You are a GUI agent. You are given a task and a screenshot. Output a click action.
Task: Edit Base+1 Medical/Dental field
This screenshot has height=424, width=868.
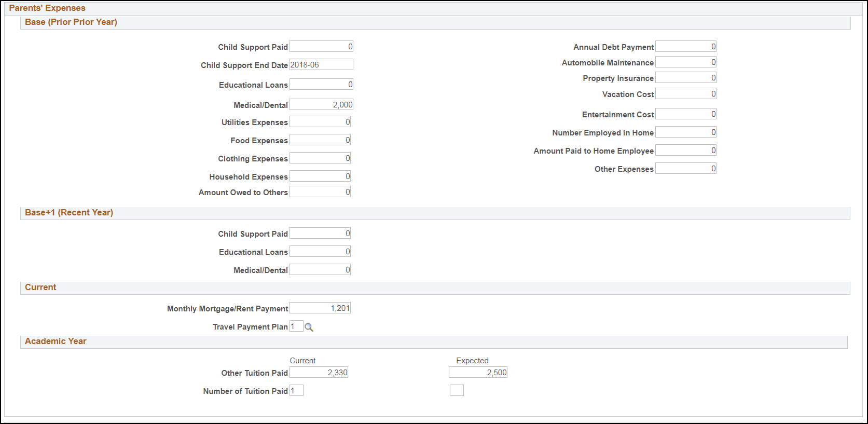320,270
